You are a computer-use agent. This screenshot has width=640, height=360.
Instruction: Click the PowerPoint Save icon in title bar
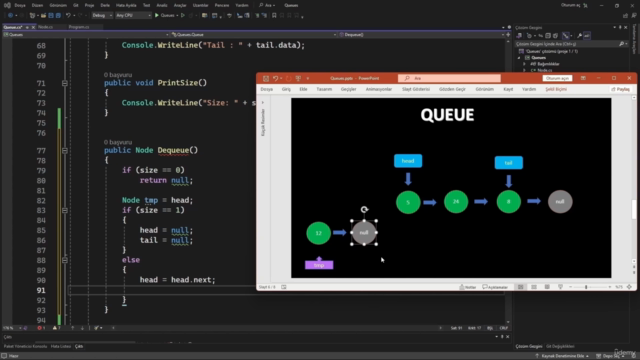point(266,78)
